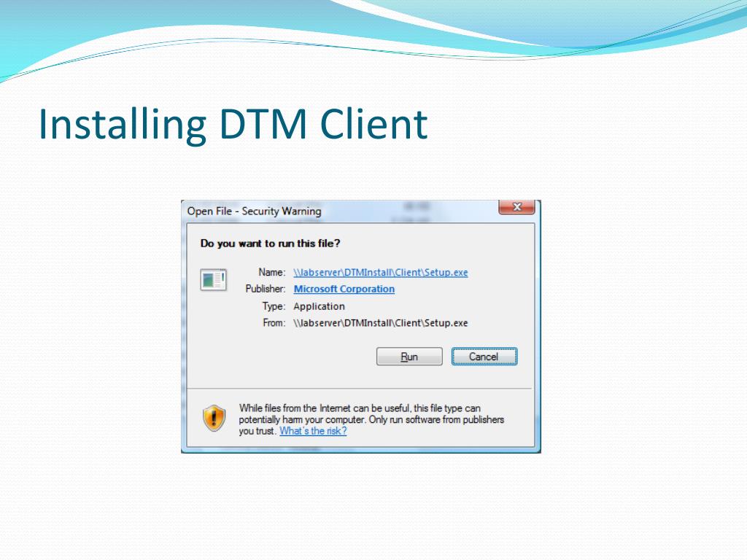Click the "From:" label
The image size is (747, 560).
point(274,323)
